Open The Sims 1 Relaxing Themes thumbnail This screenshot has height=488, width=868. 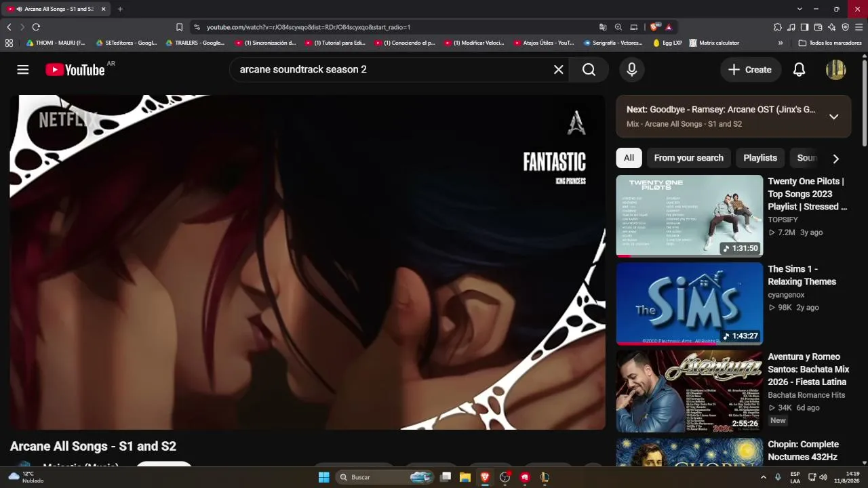(689, 304)
